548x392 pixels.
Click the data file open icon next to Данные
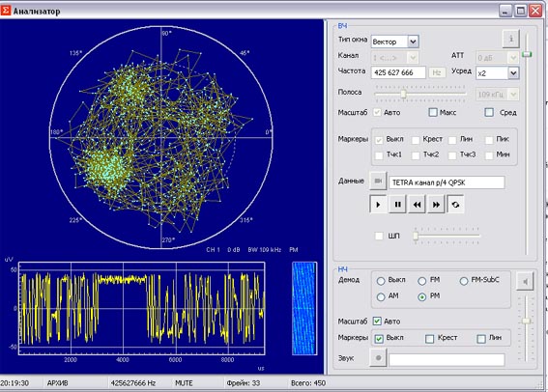(378, 181)
